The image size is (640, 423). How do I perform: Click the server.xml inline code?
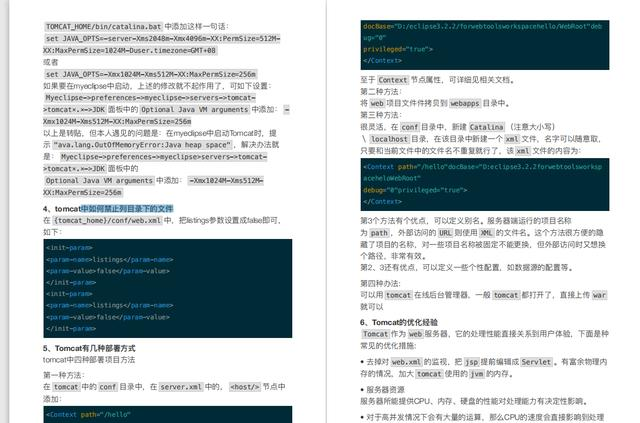pyautogui.click(x=180, y=387)
